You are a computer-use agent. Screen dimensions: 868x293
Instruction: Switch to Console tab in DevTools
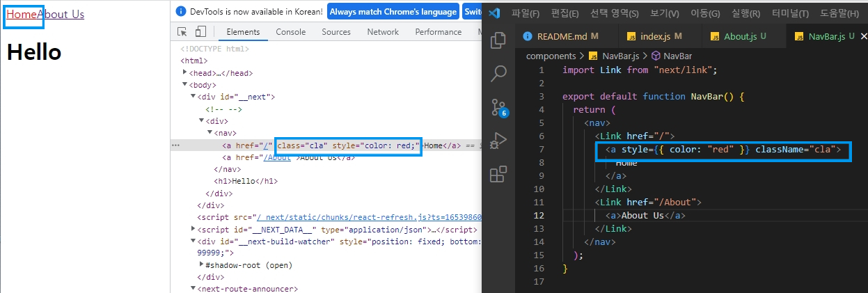[x=291, y=32]
